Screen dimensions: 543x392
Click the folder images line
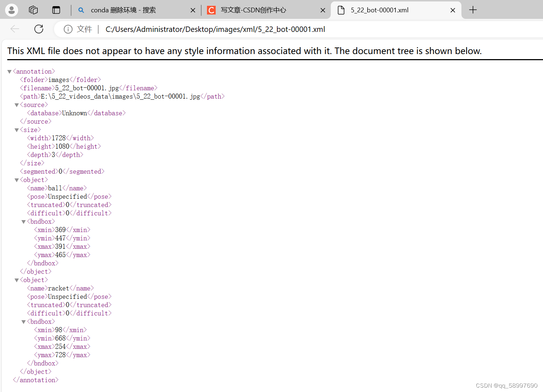point(61,80)
